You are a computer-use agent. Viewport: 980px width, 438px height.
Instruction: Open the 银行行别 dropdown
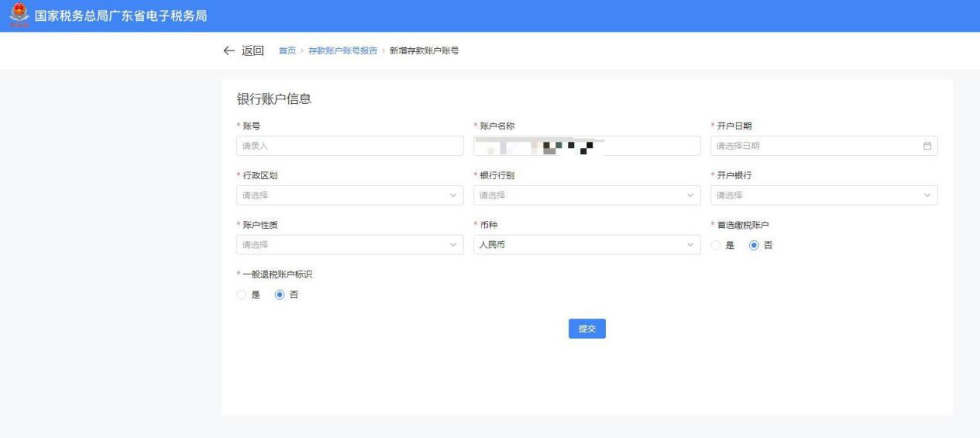coord(586,195)
